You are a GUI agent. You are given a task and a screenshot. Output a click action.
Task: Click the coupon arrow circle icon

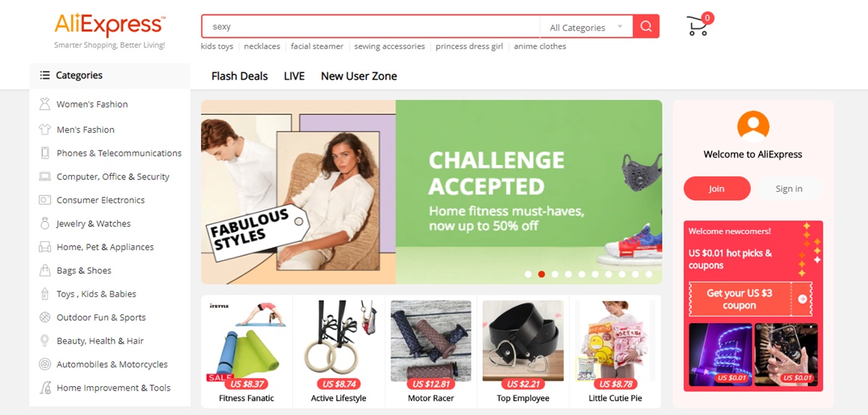tap(802, 299)
